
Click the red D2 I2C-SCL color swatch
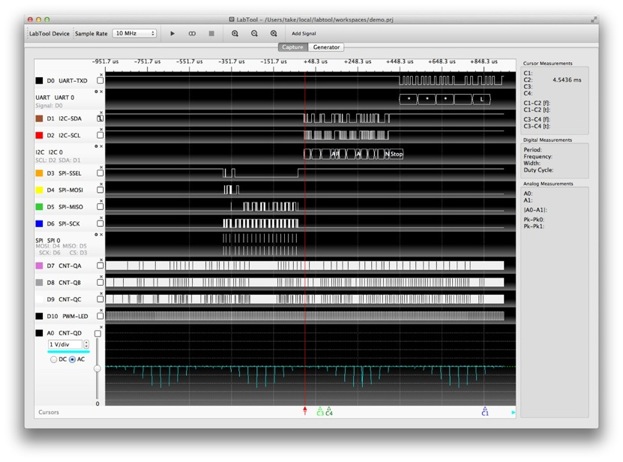(x=38, y=133)
